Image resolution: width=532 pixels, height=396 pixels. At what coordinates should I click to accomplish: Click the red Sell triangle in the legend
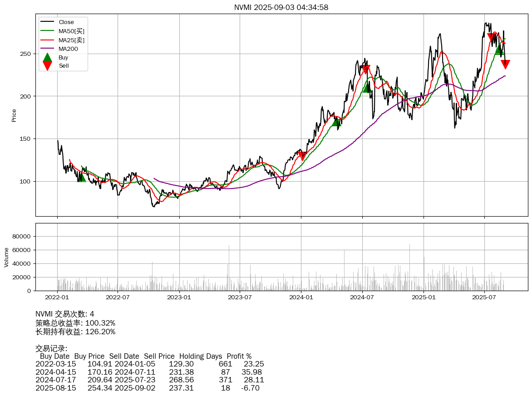(47, 66)
